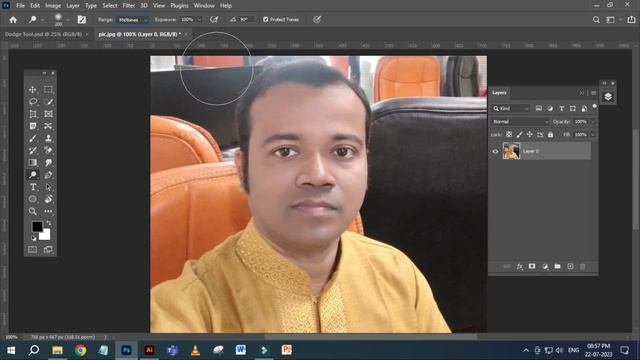Delete layer trash icon
Viewport: 640px width, 360px height.
point(583,267)
